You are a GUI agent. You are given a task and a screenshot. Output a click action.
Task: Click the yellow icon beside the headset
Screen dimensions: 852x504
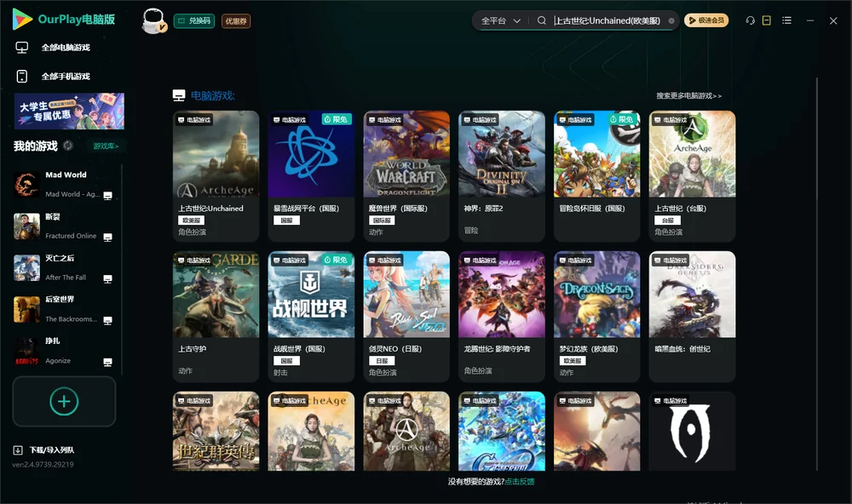coord(767,20)
